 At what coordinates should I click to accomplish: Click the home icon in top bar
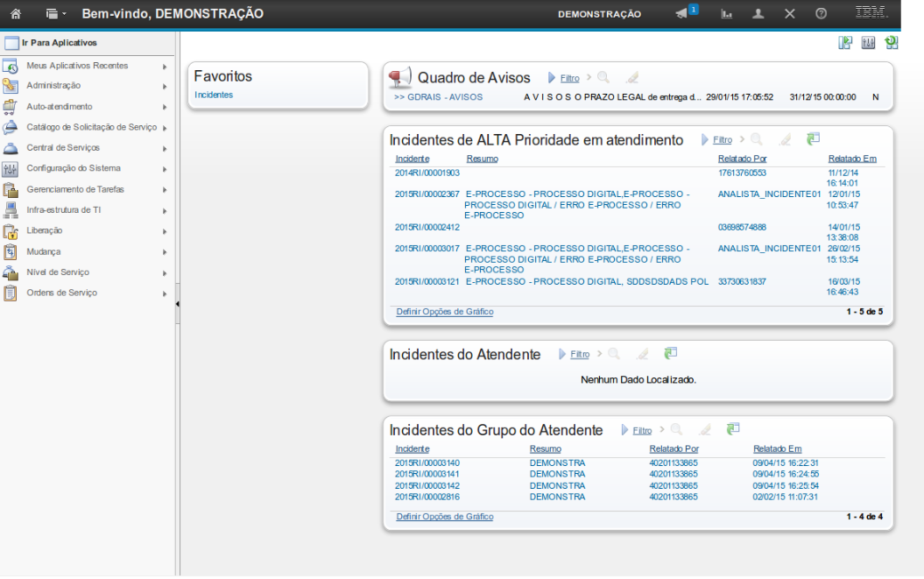[16, 14]
